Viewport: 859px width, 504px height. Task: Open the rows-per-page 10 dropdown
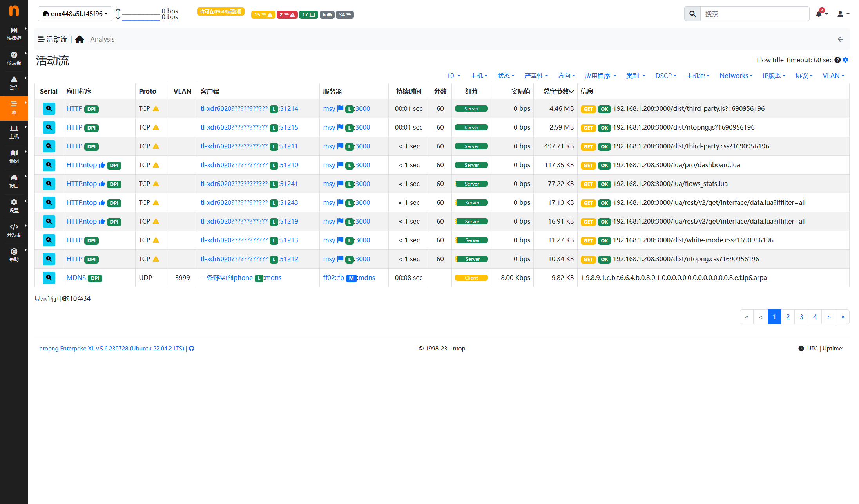(x=453, y=76)
